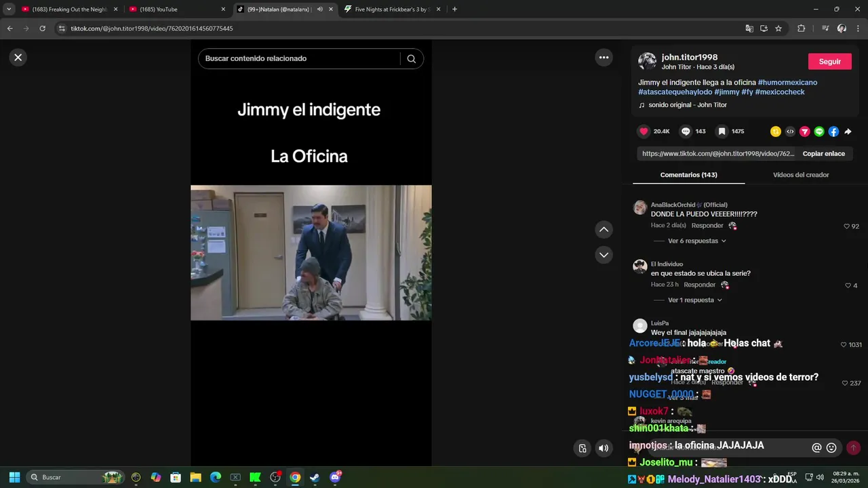868x488 pixels.
Task: Open Five Nights at Frickbear's 3 tab
Action: (393, 9)
